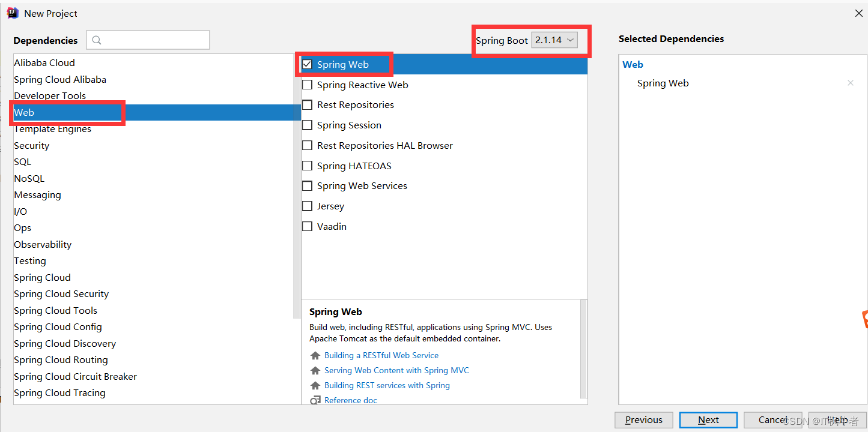Screen dimensions: 868x432
Task: Remove Spring Web from selected dependencies
Action: [850, 83]
